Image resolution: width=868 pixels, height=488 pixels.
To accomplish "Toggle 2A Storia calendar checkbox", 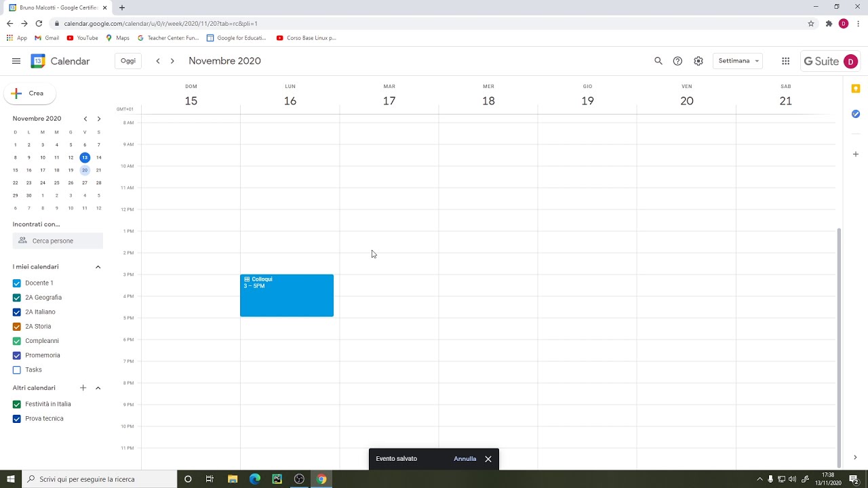I will 17,327.
